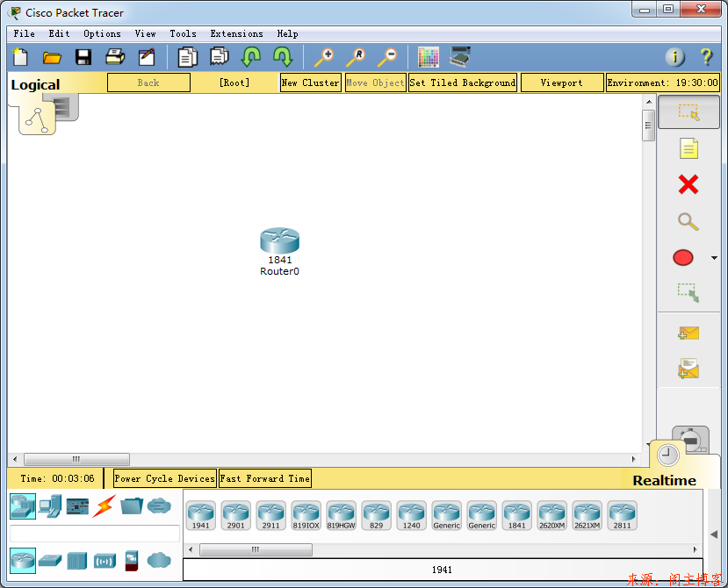
Task: Open the Tools menu
Action: click(183, 34)
